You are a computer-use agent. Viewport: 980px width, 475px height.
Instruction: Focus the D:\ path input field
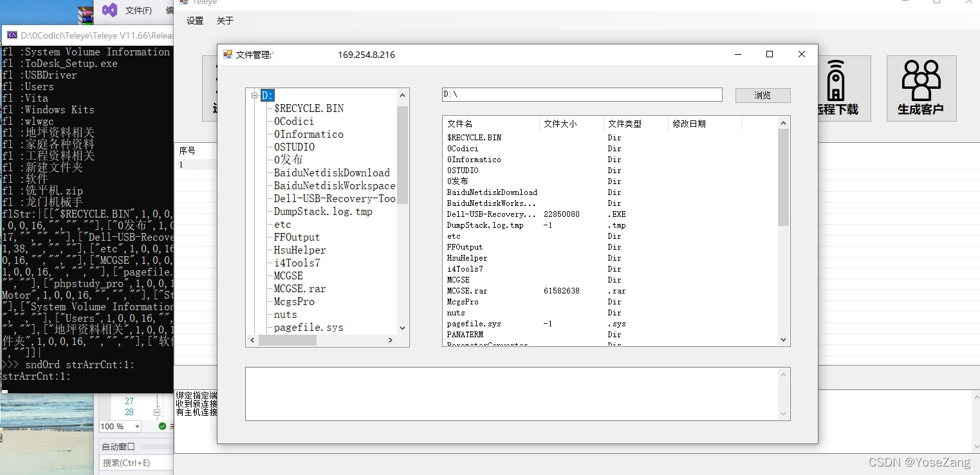[582, 95]
